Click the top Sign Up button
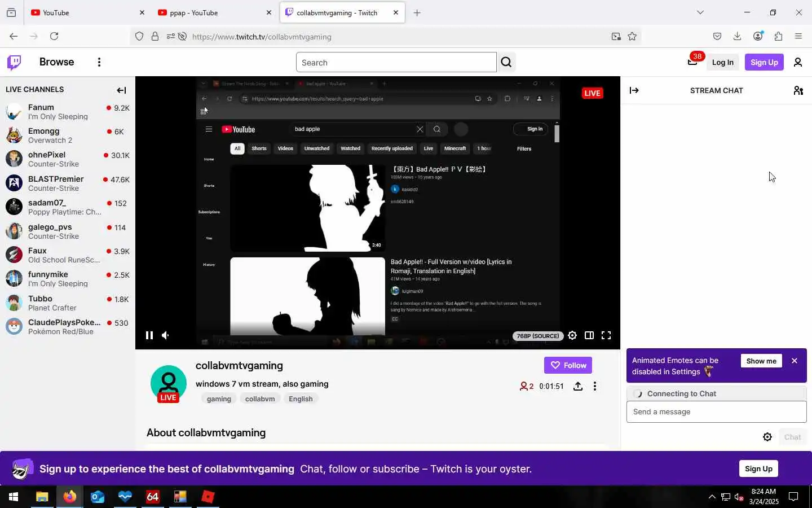The image size is (812, 508). click(764, 62)
